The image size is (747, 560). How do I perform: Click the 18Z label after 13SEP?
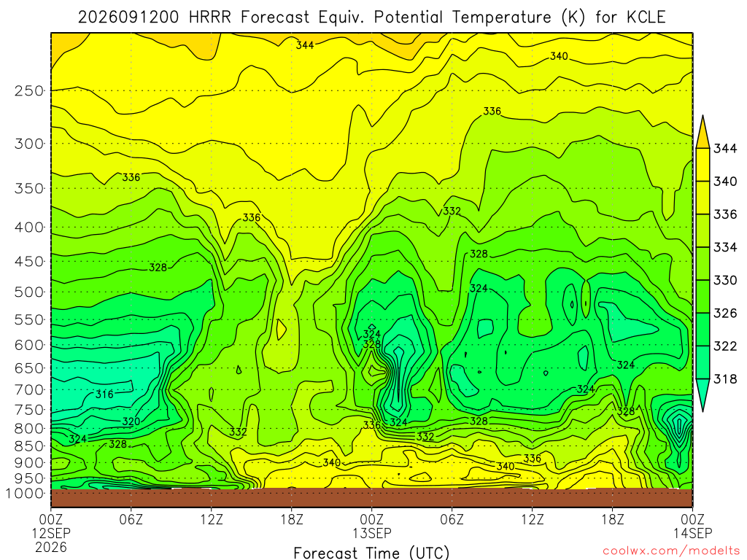(x=612, y=519)
